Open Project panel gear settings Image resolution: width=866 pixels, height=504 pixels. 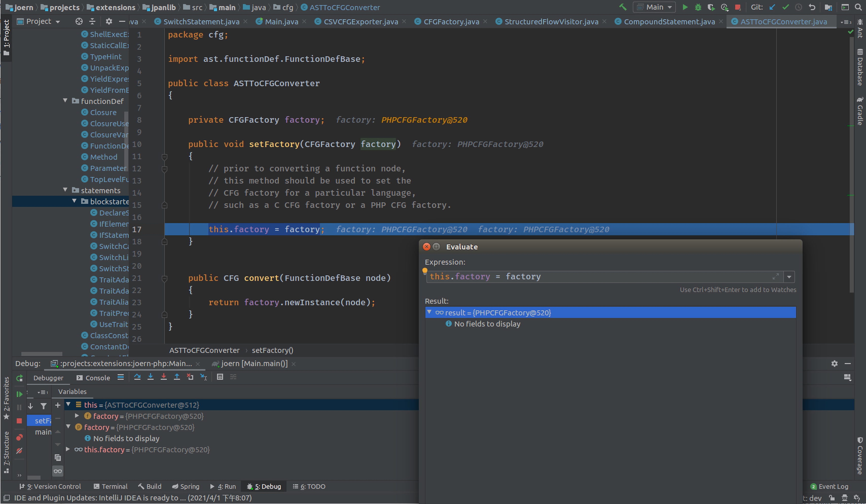[109, 21]
